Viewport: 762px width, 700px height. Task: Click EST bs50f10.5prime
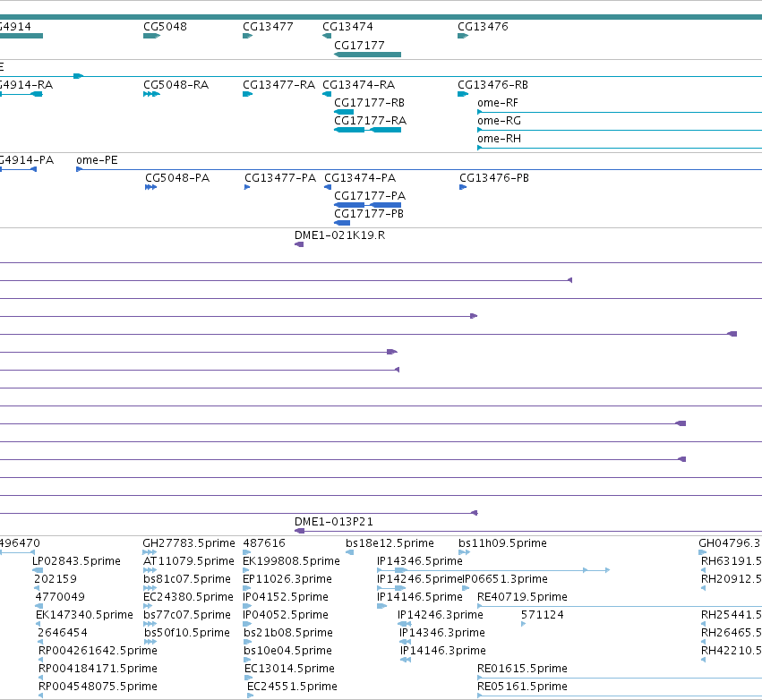point(187,633)
